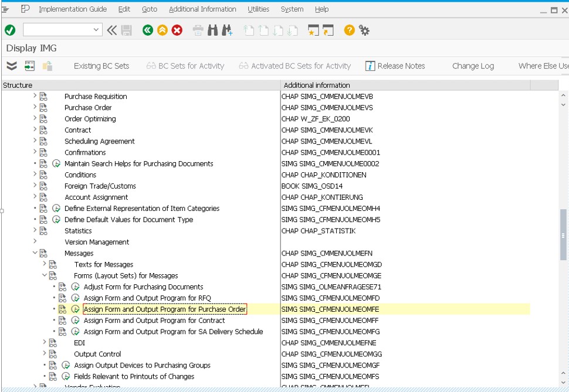Expand the Purchase Order node

point(35,107)
